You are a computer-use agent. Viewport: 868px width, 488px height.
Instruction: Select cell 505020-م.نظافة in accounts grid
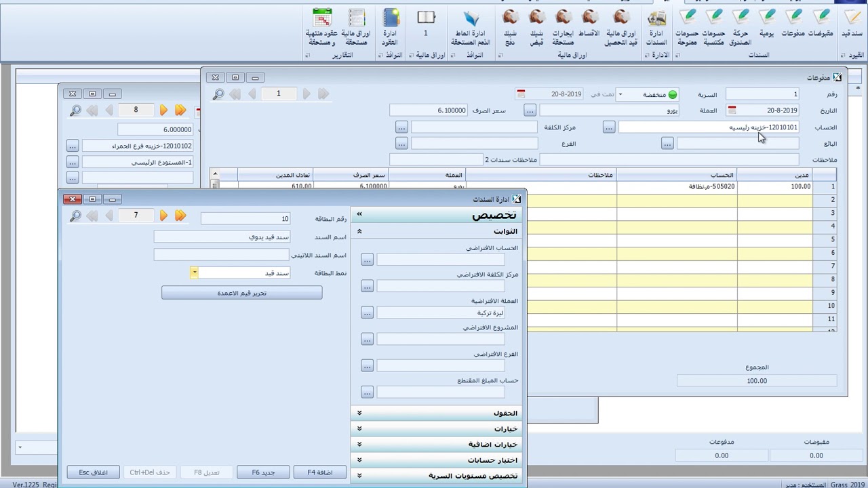coord(677,186)
